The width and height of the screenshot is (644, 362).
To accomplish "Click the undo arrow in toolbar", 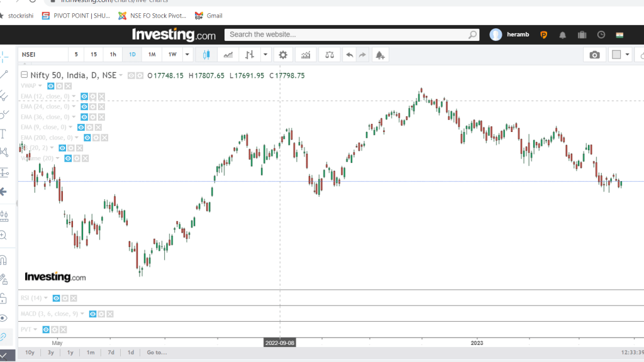I will click(x=350, y=55).
